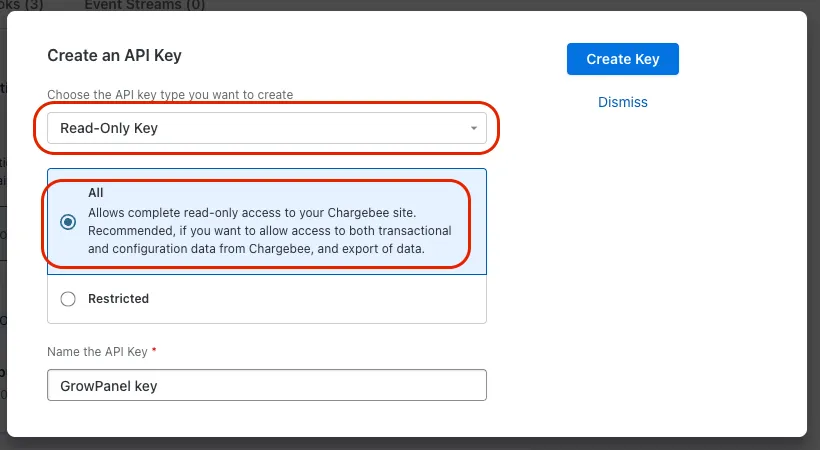Choose the Restricted radio option
Image resolution: width=820 pixels, height=450 pixels.
[x=68, y=299]
